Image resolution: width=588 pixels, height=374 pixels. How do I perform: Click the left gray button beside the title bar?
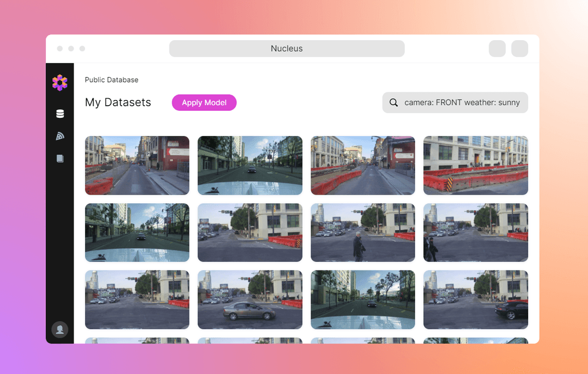[x=497, y=49]
